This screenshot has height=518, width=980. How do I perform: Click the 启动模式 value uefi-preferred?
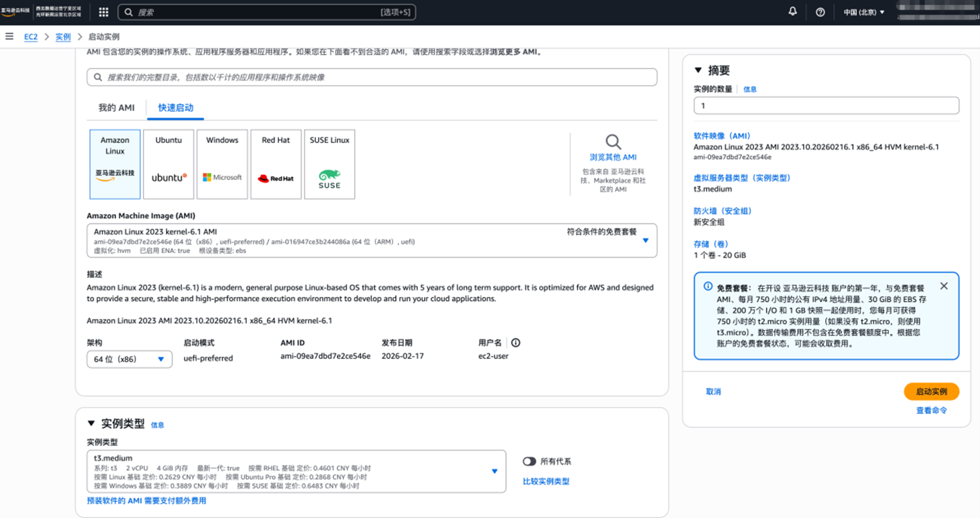tap(208, 358)
